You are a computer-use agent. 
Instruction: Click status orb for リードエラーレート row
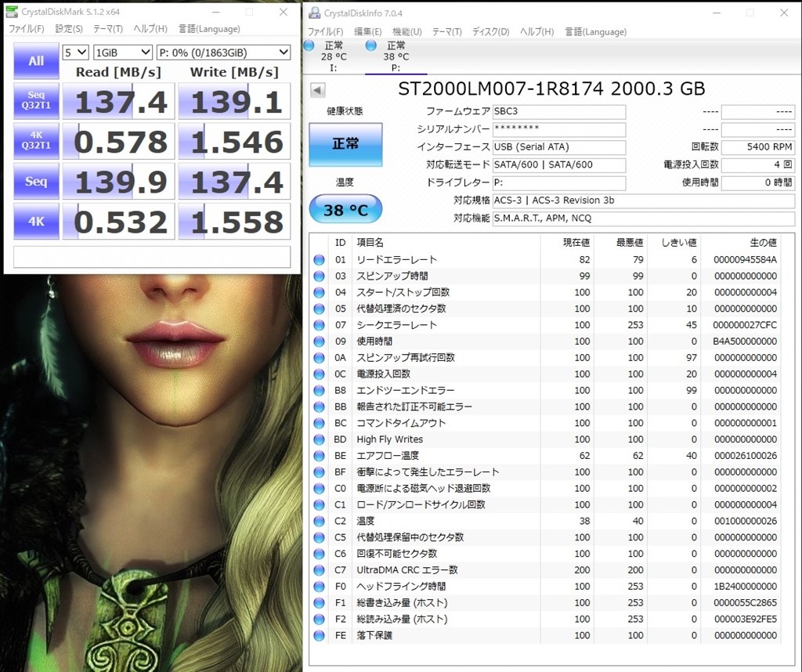320,260
